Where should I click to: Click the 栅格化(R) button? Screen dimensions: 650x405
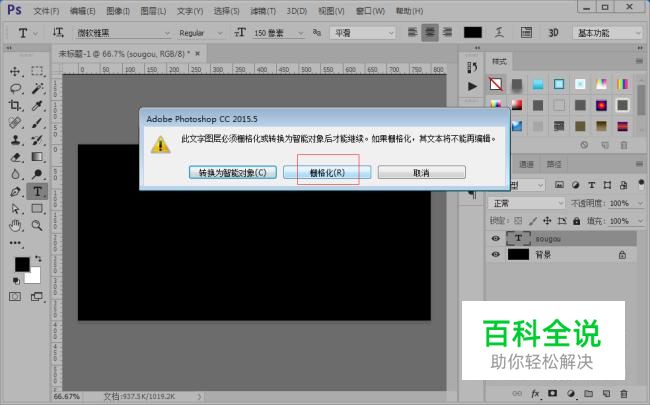[327, 172]
